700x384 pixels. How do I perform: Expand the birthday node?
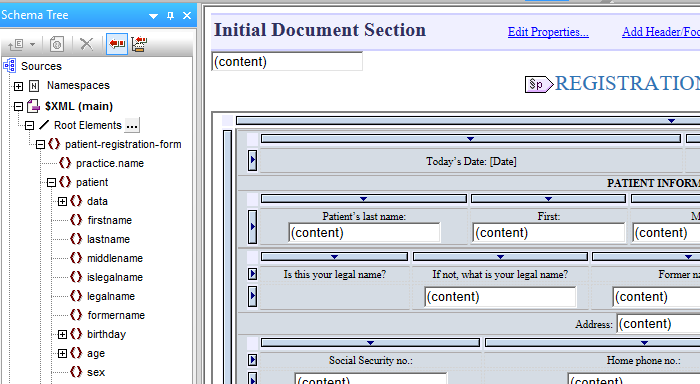pos(62,334)
